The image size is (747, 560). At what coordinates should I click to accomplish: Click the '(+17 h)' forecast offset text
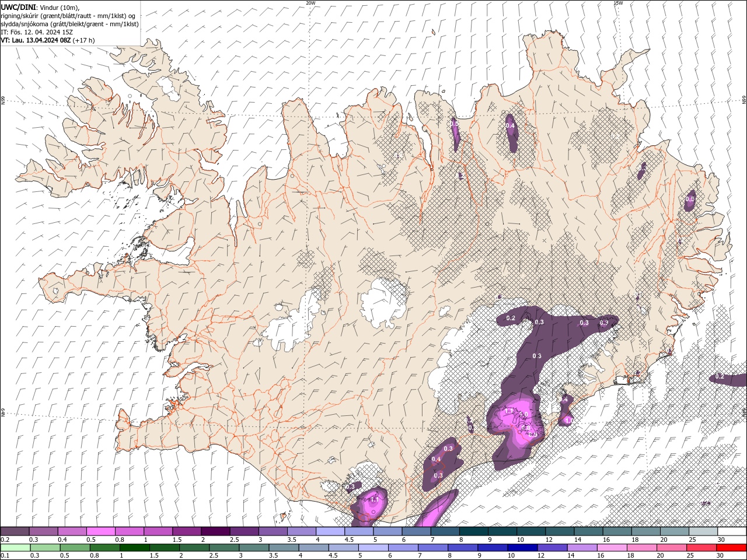84,40
